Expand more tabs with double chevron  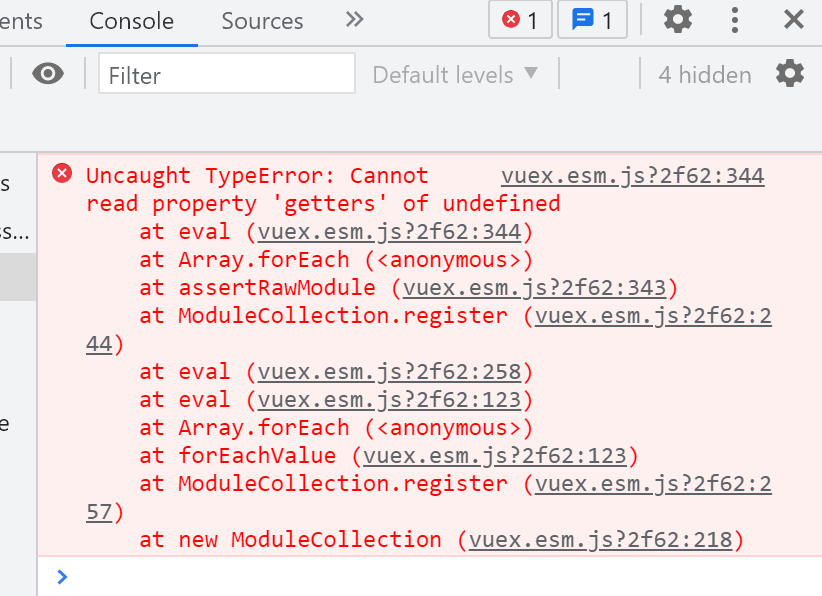(354, 20)
